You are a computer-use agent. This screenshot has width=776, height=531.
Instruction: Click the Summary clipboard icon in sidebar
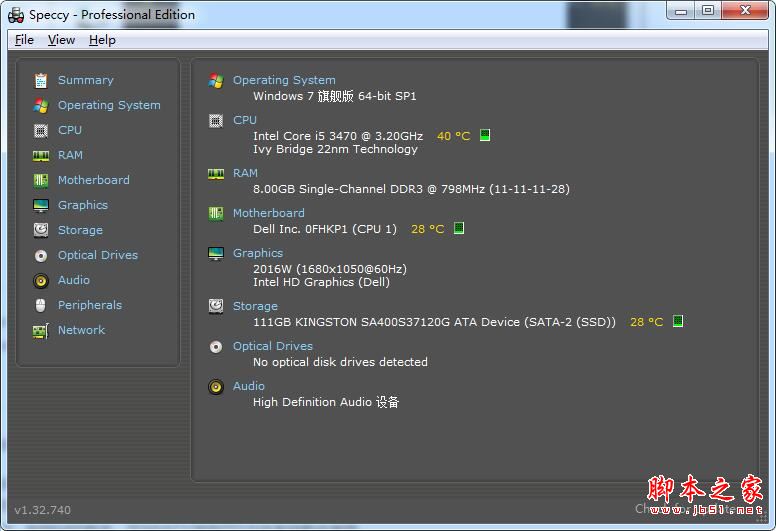click(41, 80)
